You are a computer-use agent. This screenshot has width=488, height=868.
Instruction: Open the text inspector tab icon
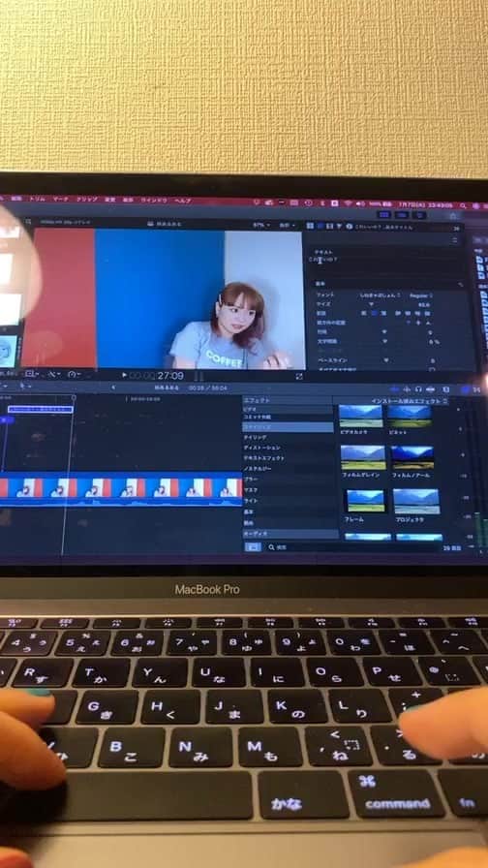click(320, 226)
